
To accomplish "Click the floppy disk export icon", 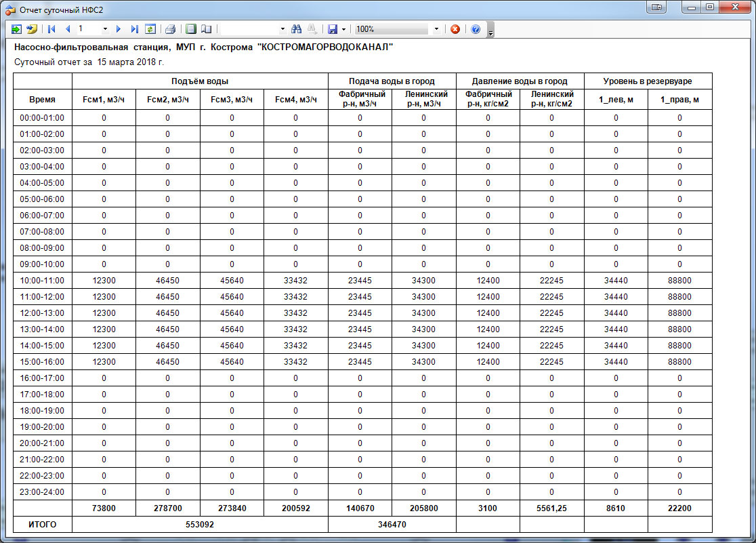I will click(333, 29).
